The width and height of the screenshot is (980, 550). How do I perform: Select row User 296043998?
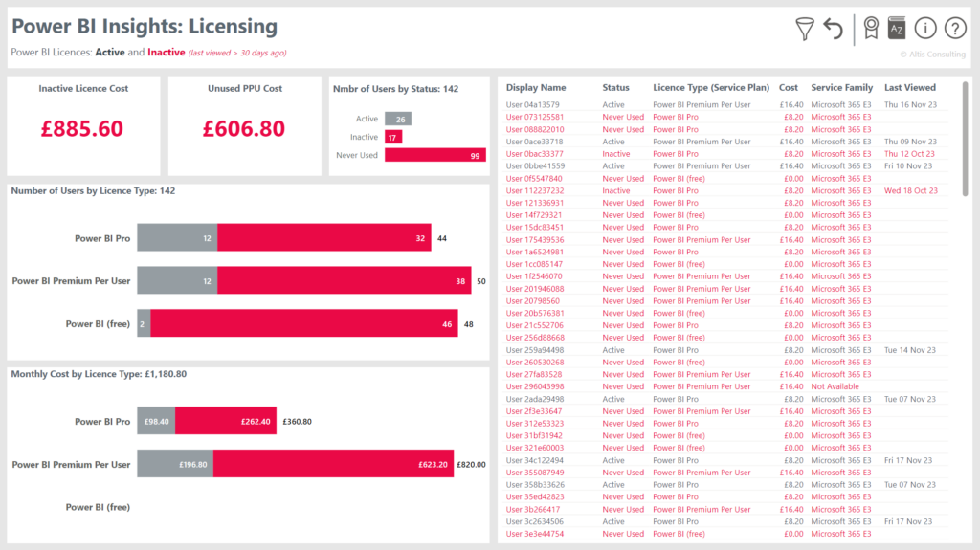point(726,386)
